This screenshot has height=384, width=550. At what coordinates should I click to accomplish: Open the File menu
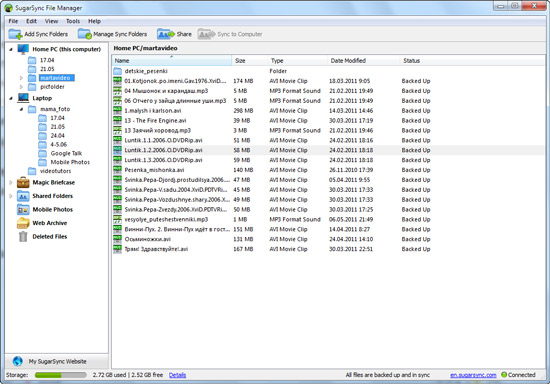click(x=13, y=21)
